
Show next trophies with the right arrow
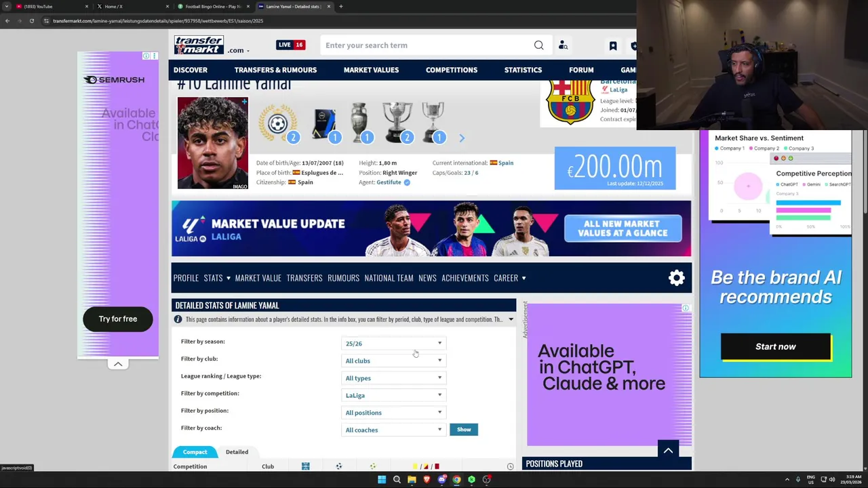(x=462, y=138)
